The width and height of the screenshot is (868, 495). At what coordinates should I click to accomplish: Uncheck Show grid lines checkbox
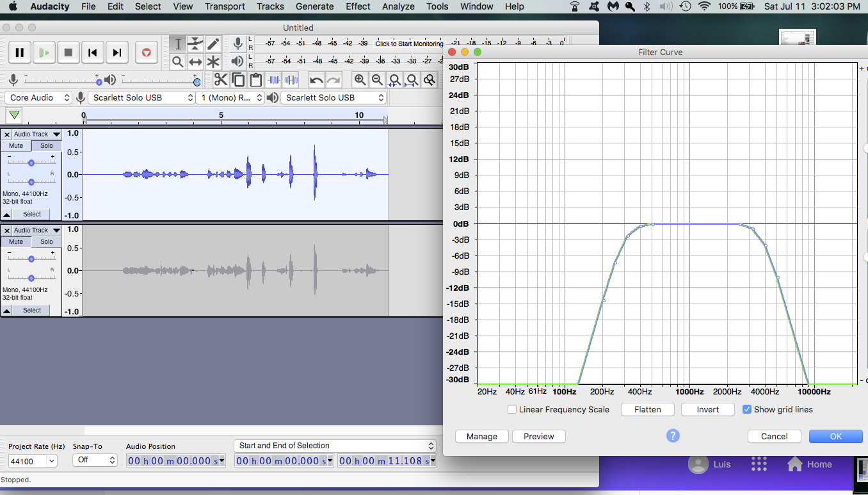coord(746,409)
